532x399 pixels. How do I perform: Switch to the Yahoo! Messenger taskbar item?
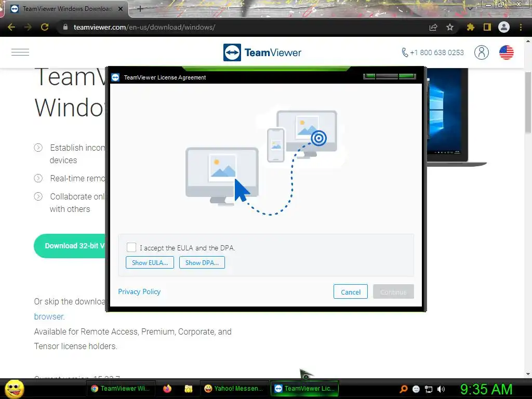tap(234, 389)
